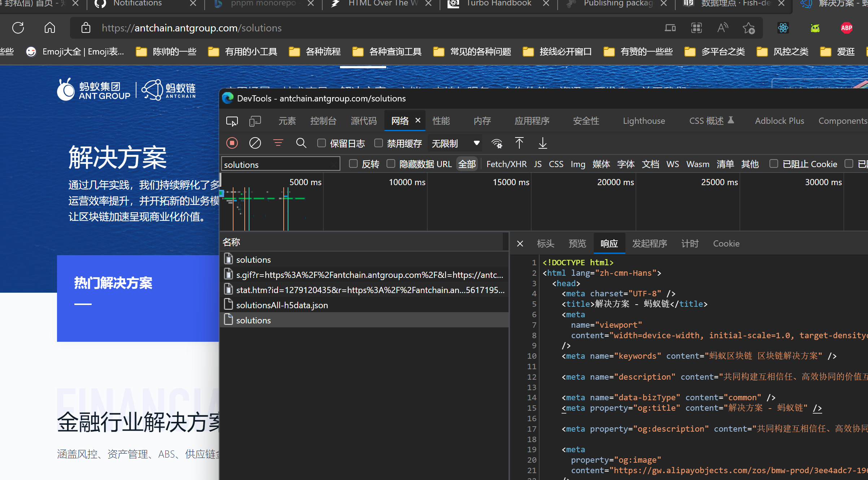This screenshot has height=480, width=868.
Task: Select the solutionsAll-h5data.json request
Action: (x=364, y=305)
